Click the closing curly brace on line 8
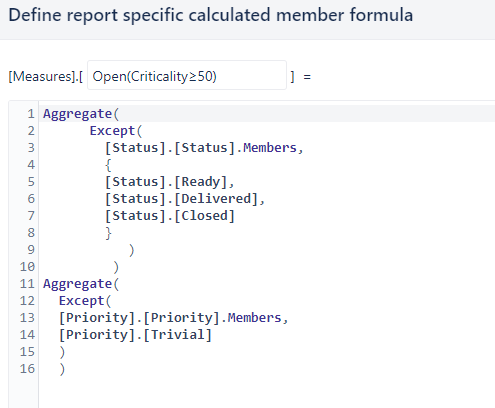Screen dimensions: 495x408 (x=108, y=233)
